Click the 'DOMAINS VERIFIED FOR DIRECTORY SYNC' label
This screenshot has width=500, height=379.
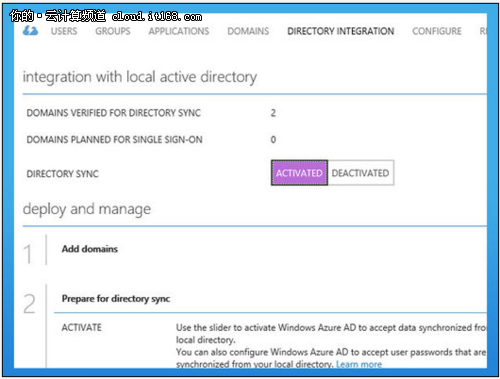pyautogui.click(x=114, y=113)
